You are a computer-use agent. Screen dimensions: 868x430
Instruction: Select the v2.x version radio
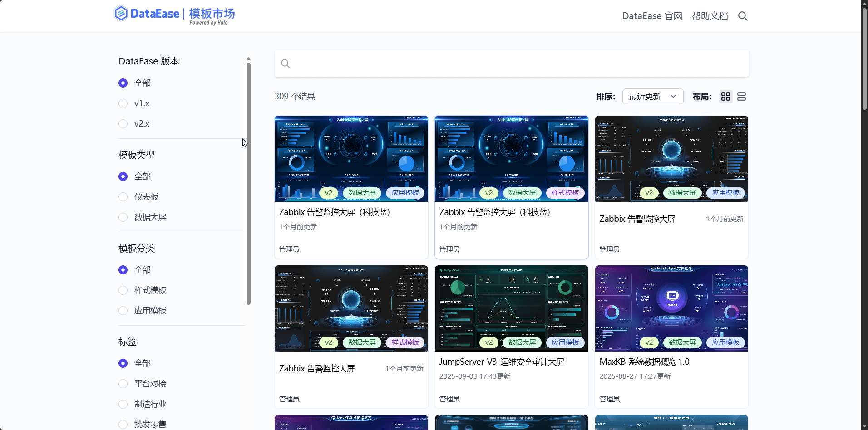point(123,124)
